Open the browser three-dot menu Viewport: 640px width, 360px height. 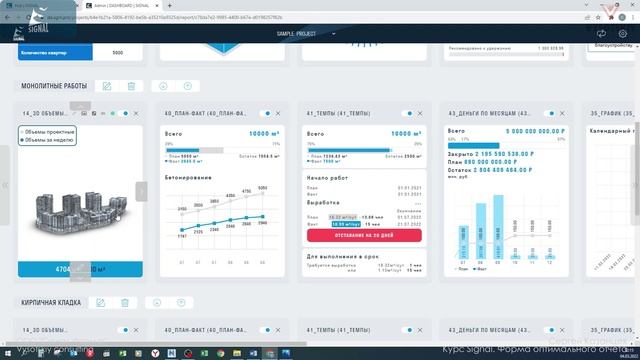[x=633, y=18]
